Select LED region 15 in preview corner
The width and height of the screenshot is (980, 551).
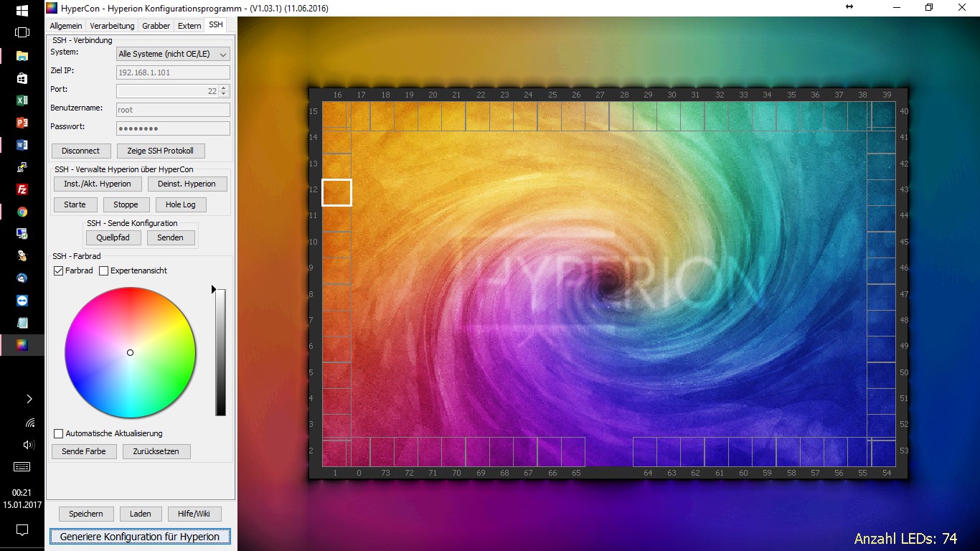(x=336, y=115)
